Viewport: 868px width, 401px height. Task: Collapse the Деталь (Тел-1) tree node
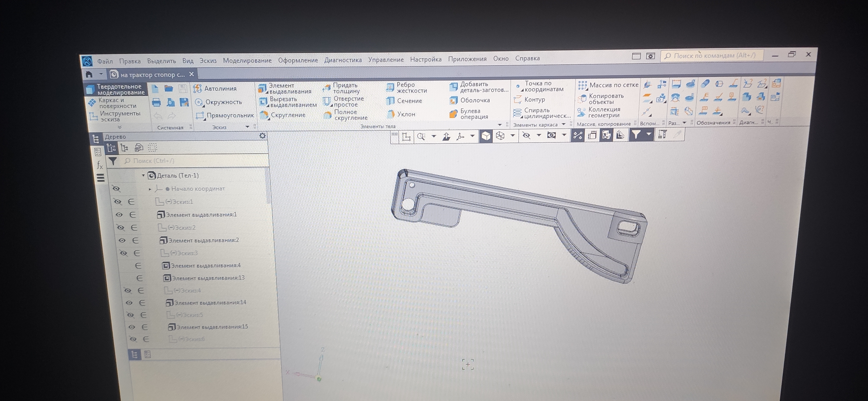(143, 175)
